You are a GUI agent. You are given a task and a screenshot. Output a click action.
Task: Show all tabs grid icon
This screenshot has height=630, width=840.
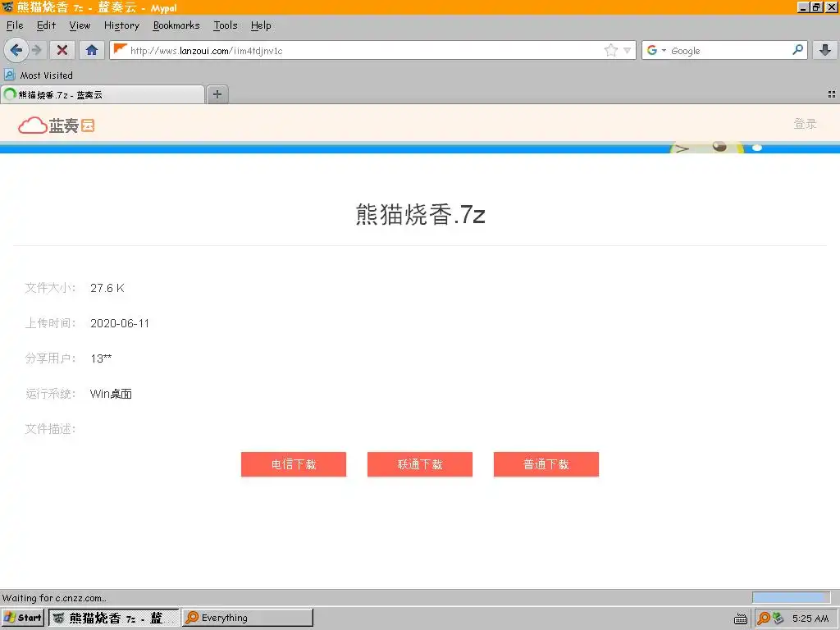(832, 94)
